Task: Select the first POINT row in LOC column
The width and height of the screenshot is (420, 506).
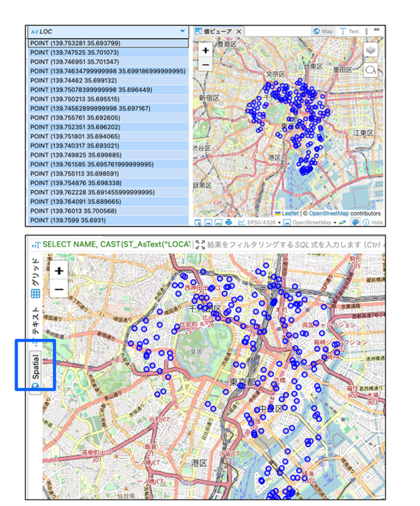Action: 108,43
